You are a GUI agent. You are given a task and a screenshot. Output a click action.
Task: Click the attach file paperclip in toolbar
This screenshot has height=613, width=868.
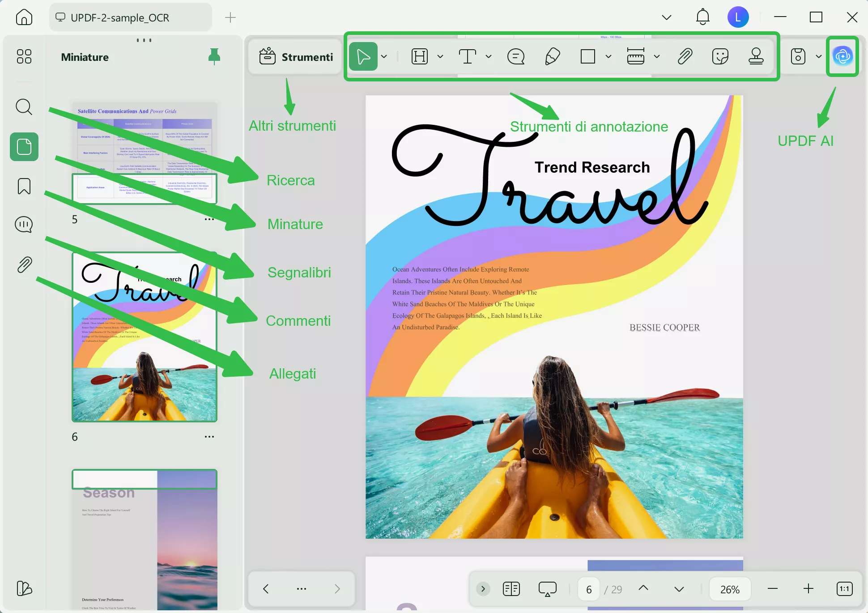(685, 56)
